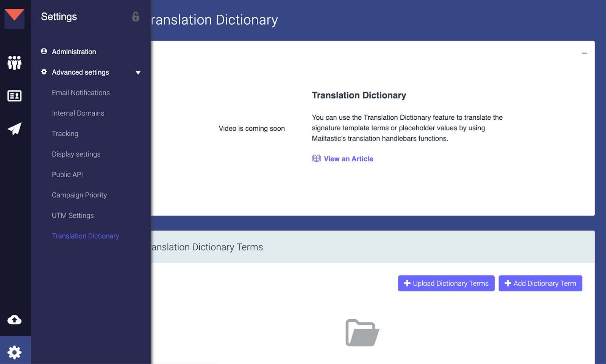
Task: Open the employees group icon in sidebar
Action: [14, 62]
